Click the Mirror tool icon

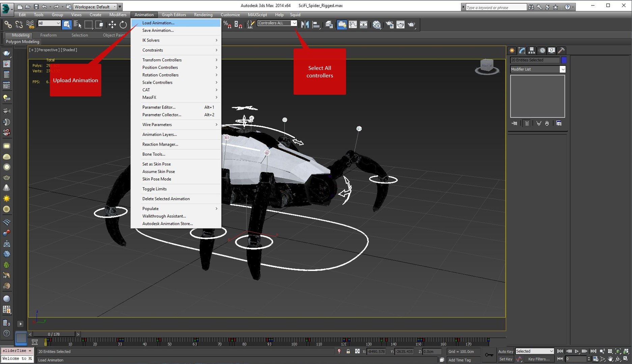coord(305,24)
